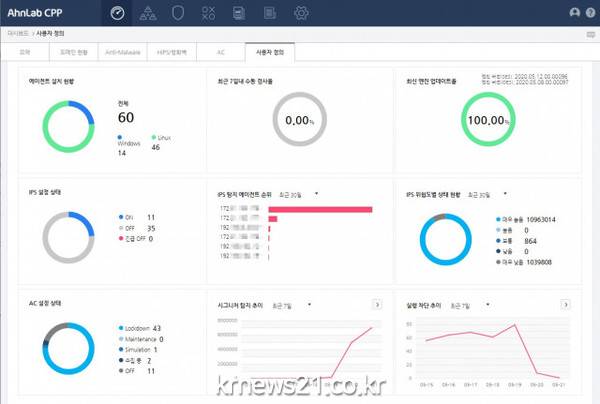Screen dimensions: 600x404
Task: Open period dropdown for IPS 탐지 에이전트 순위
Action: (317, 193)
